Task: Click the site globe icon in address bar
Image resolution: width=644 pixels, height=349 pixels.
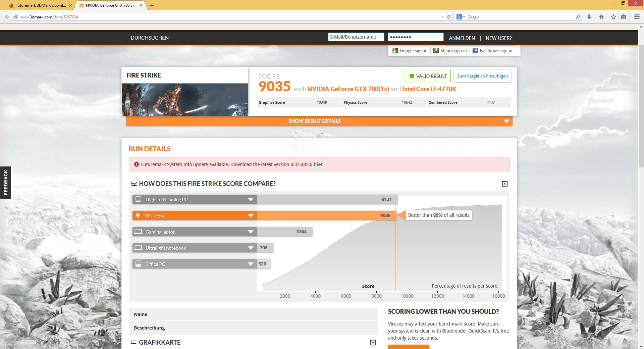Action: [x=16, y=17]
